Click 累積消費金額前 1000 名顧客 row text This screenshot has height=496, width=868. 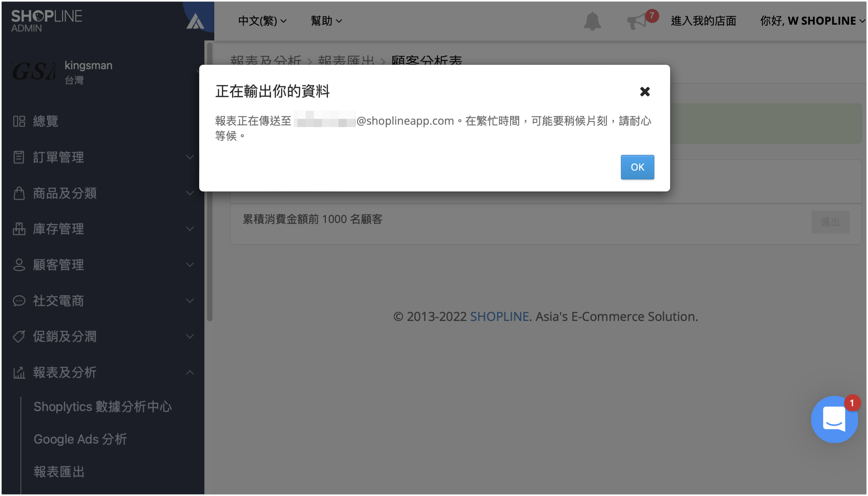(312, 219)
